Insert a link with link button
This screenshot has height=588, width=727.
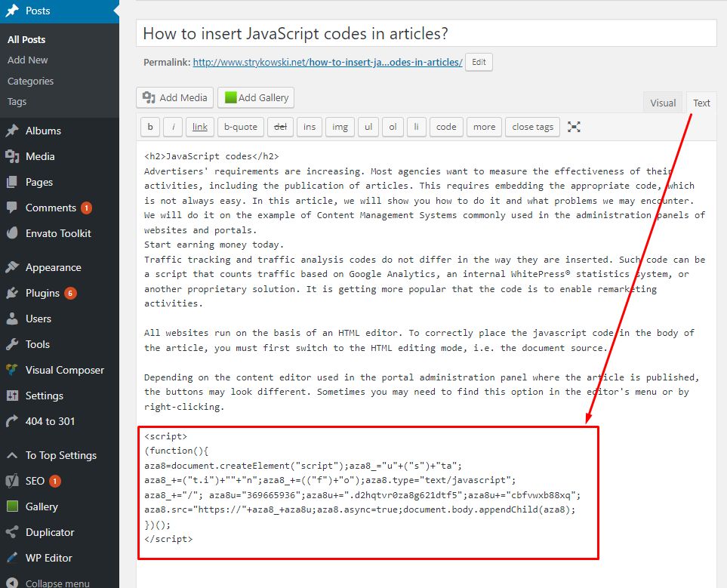[200, 127]
